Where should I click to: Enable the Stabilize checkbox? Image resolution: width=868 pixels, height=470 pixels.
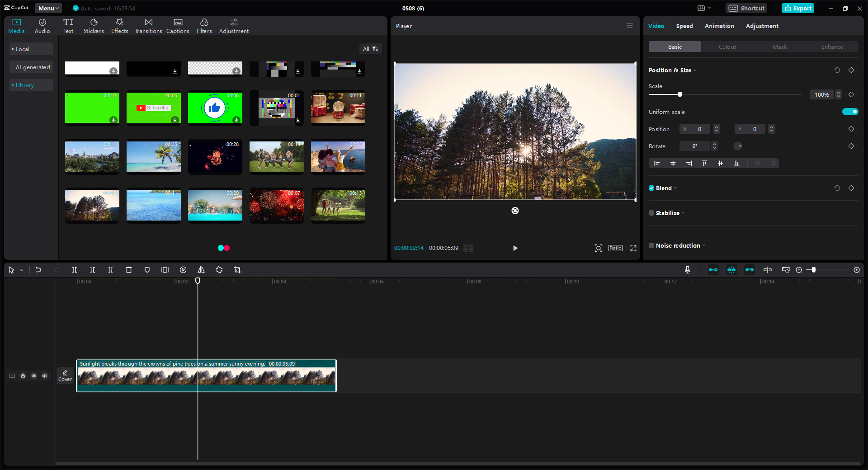coord(651,213)
